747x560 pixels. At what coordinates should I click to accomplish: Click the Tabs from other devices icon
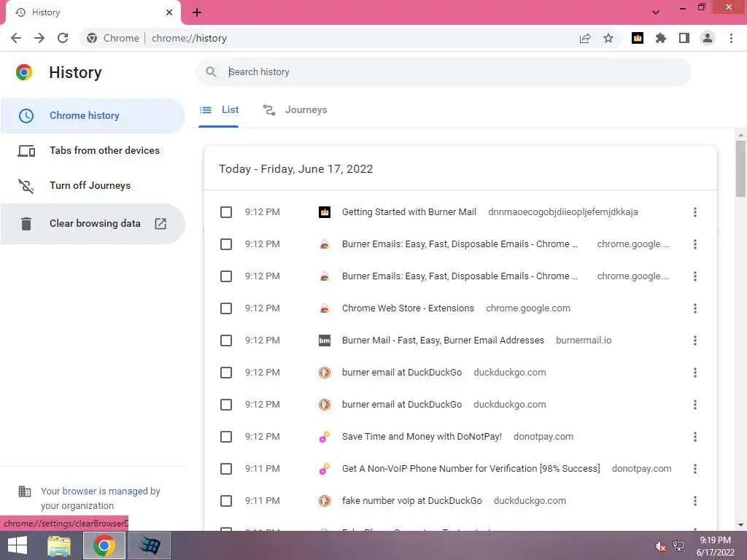click(x=26, y=151)
